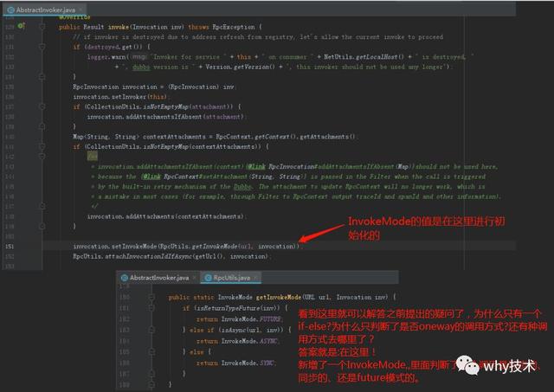Fold the isReturnTypeFuture if block
Viewport: 554px width, 392px height.
point(151,308)
